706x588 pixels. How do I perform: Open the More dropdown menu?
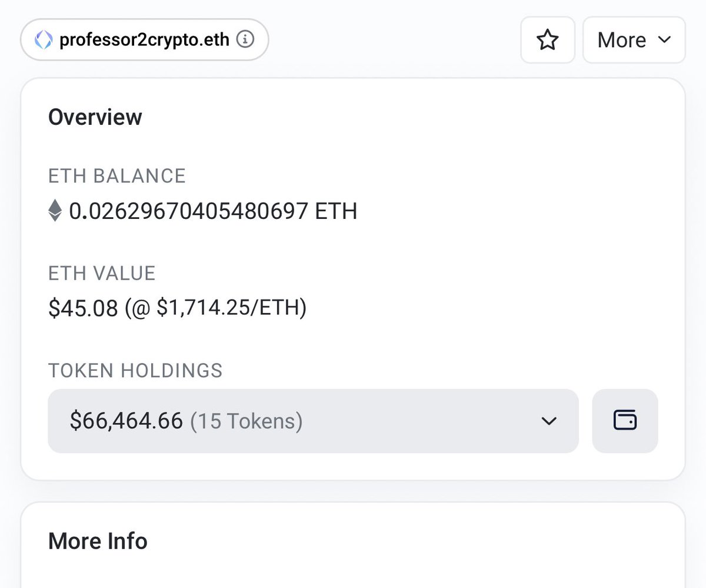[634, 40]
